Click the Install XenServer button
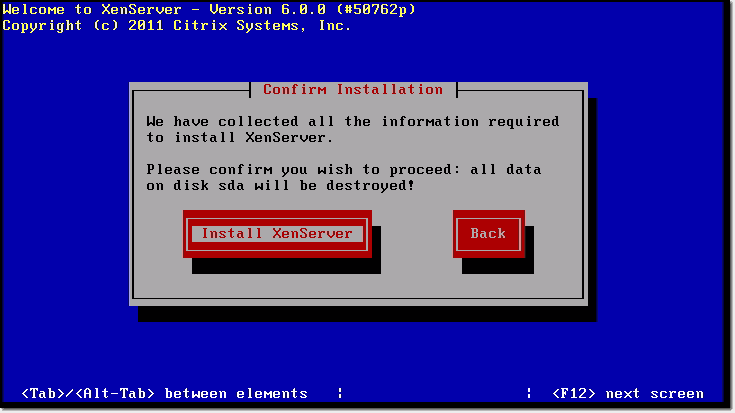This screenshot has width=735, height=413. click(x=277, y=233)
